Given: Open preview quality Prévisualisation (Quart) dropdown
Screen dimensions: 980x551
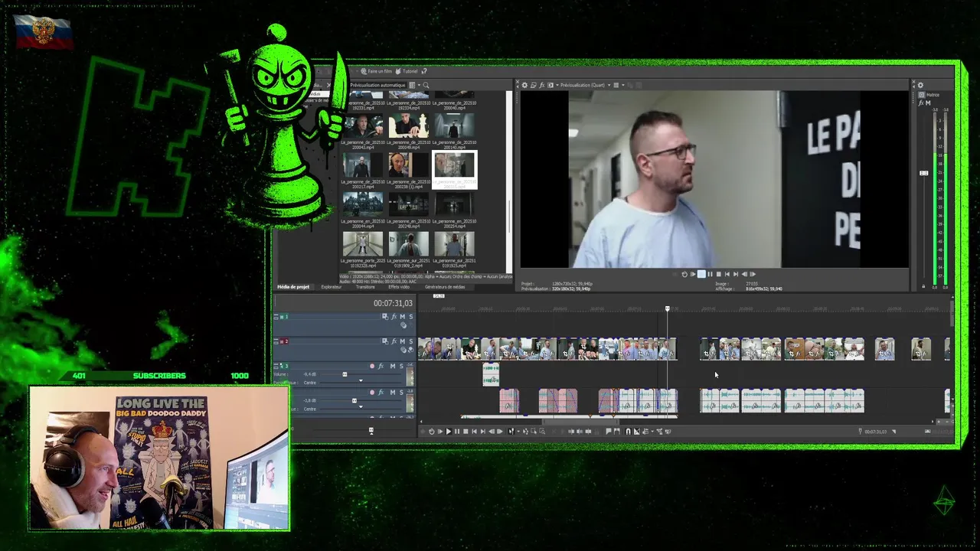Looking at the screenshot, I should (x=586, y=85).
